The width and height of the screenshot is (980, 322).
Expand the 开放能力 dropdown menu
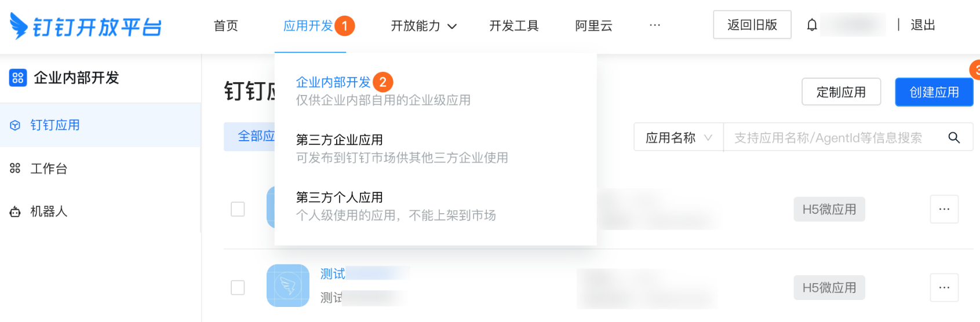click(x=424, y=26)
